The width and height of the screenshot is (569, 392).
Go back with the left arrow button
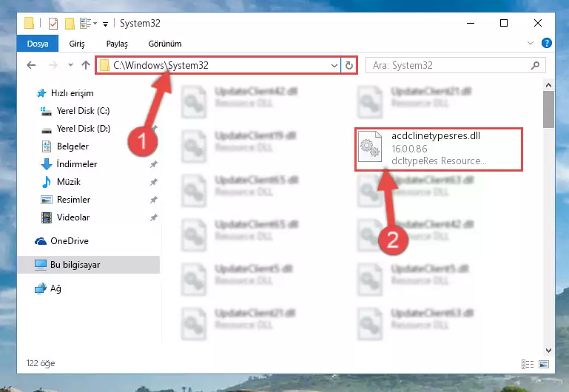(x=31, y=65)
